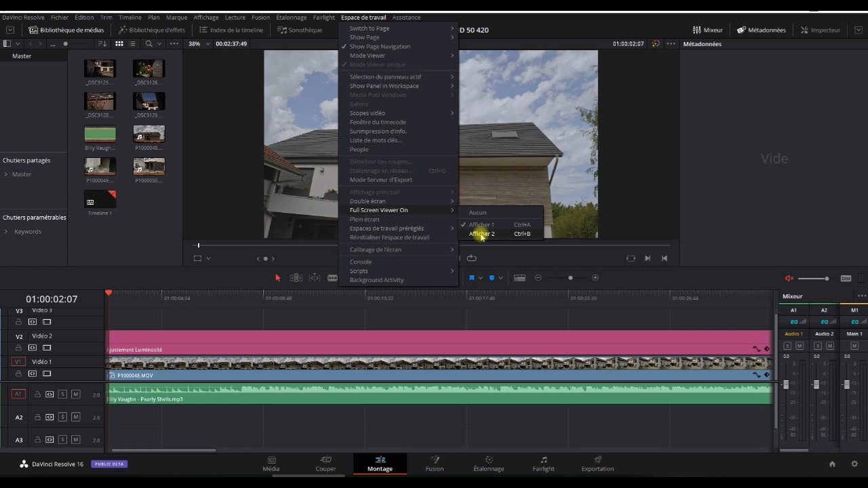Open the Index de la timeline panel

(x=231, y=30)
